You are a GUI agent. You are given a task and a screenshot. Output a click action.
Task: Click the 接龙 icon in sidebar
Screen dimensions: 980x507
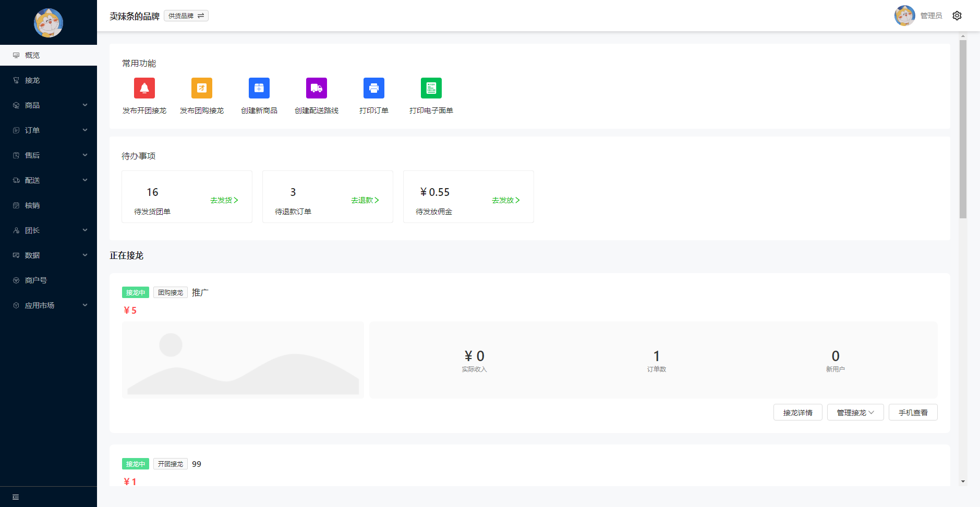click(x=16, y=80)
